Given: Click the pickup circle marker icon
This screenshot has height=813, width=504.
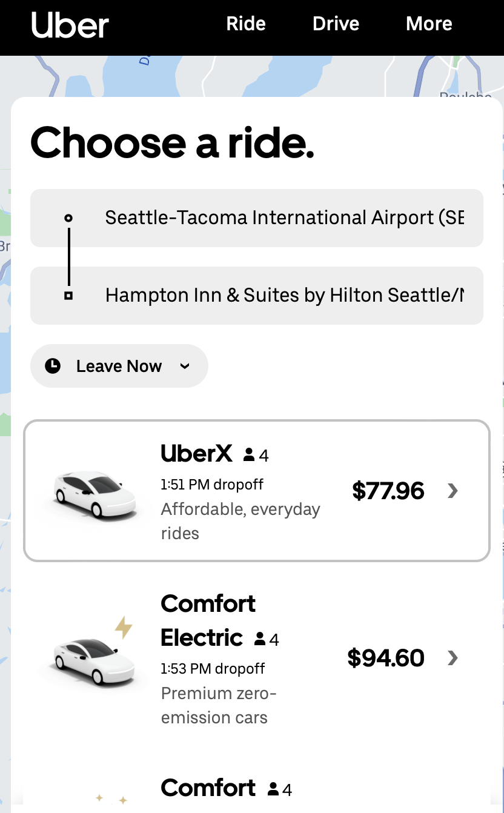Looking at the screenshot, I should tap(68, 217).
